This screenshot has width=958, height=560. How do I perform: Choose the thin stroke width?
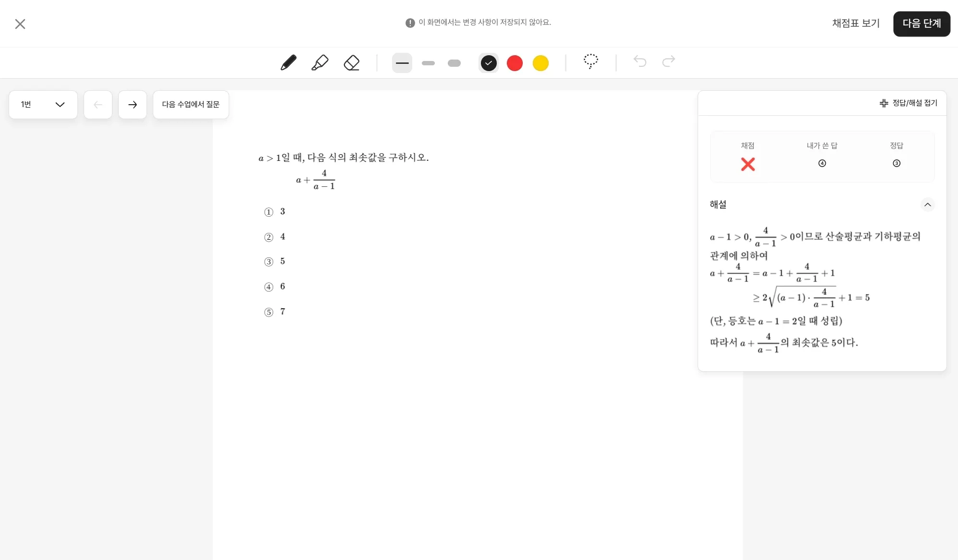click(402, 63)
